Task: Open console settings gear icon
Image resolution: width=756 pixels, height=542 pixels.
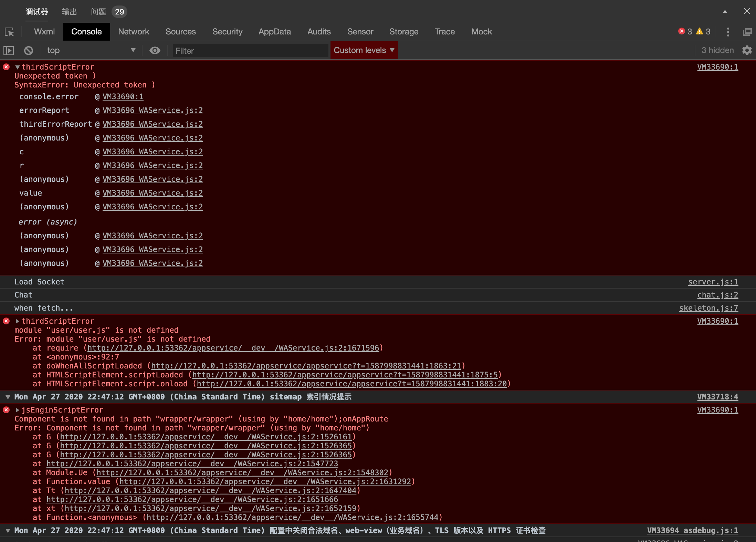Action: click(x=747, y=51)
